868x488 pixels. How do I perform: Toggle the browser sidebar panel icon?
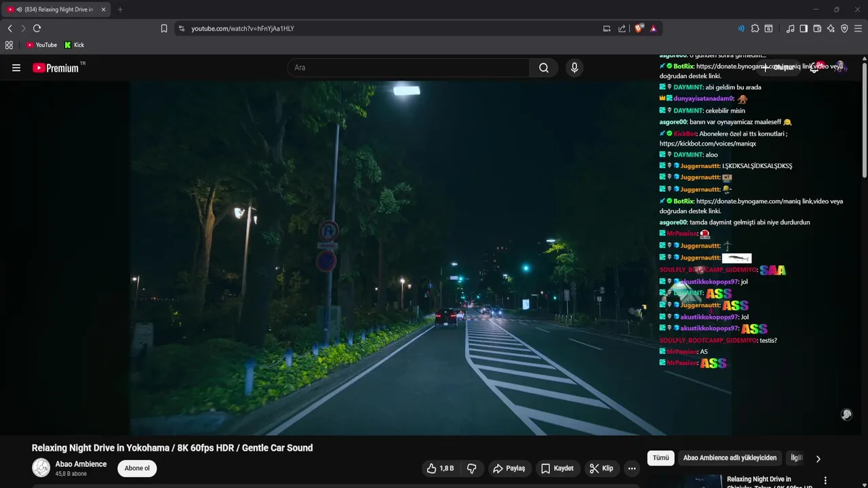(x=804, y=28)
